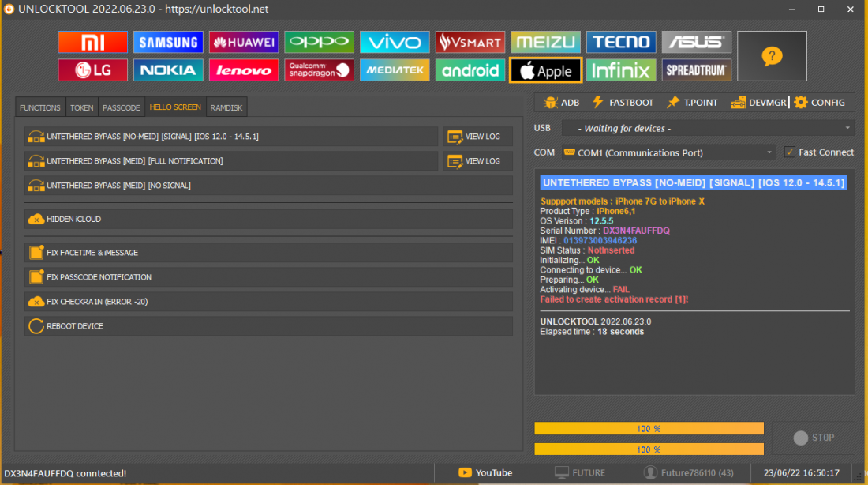Run Untethered Bypass No-MEID Signal
Viewport: 868px width, 485px height.
coord(231,137)
